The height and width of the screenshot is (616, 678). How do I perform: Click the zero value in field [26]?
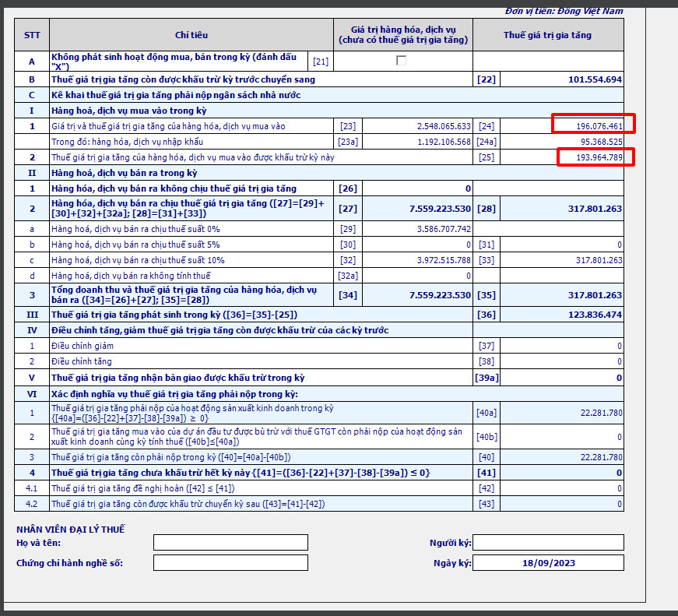pyautogui.click(x=468, y=188)
